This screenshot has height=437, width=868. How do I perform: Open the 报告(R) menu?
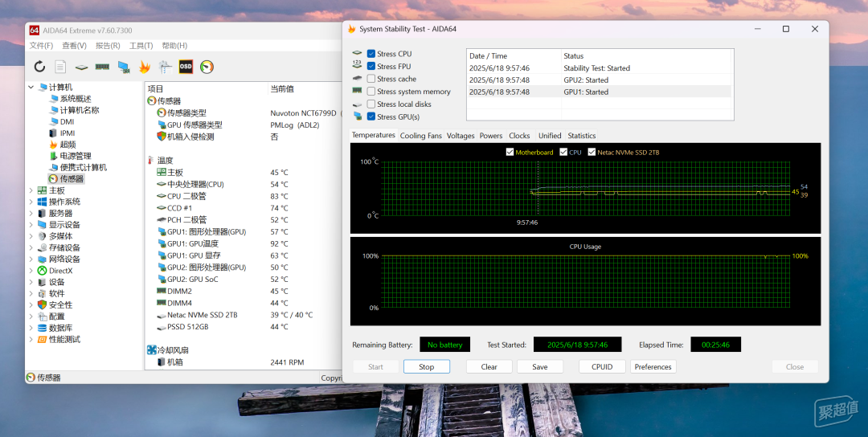108,45
